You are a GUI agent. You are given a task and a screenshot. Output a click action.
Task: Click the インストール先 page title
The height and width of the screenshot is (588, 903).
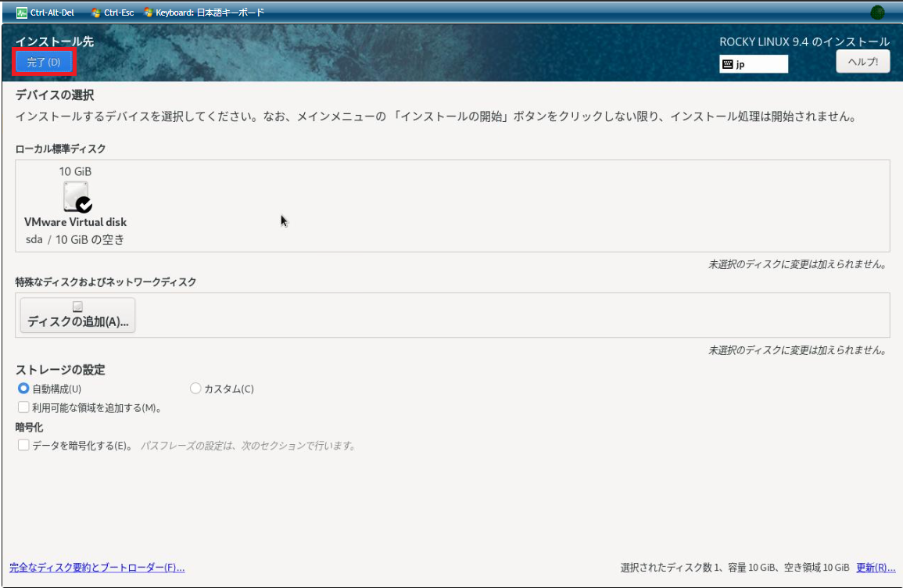(x=55, y=41)
